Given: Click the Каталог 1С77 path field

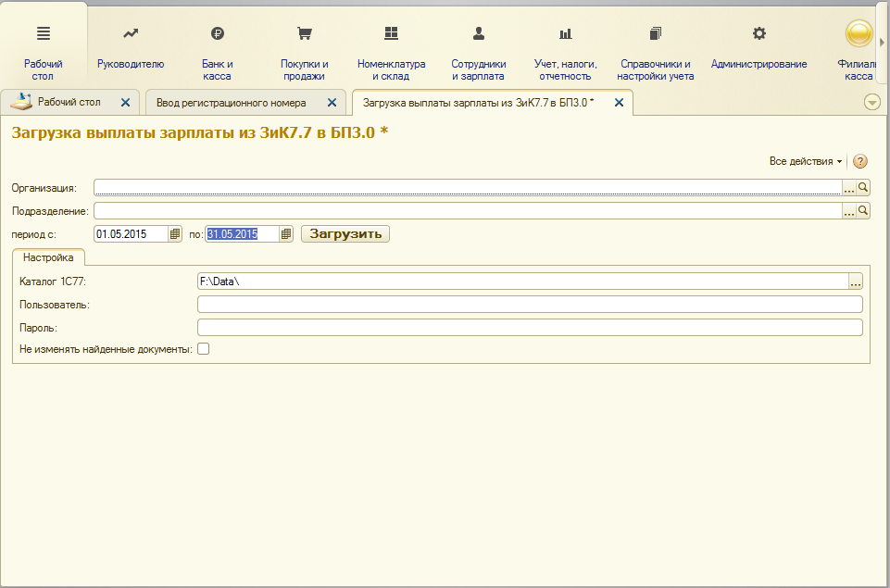Looking at the screenshot, I should [x=522, y=281].
